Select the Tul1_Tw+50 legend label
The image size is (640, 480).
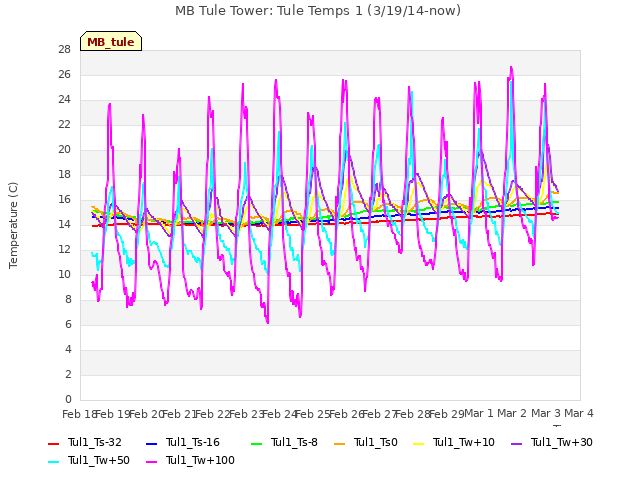coord(99,460)
